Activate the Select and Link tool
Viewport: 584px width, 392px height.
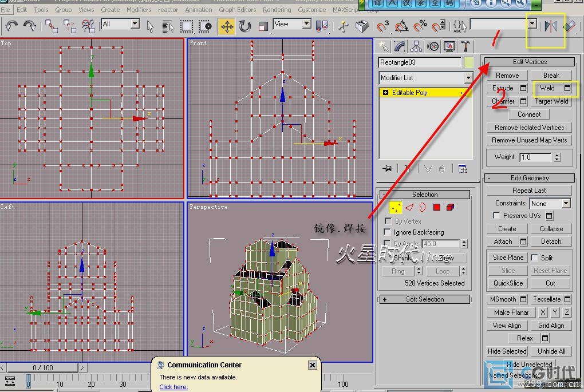click(52, 26)
